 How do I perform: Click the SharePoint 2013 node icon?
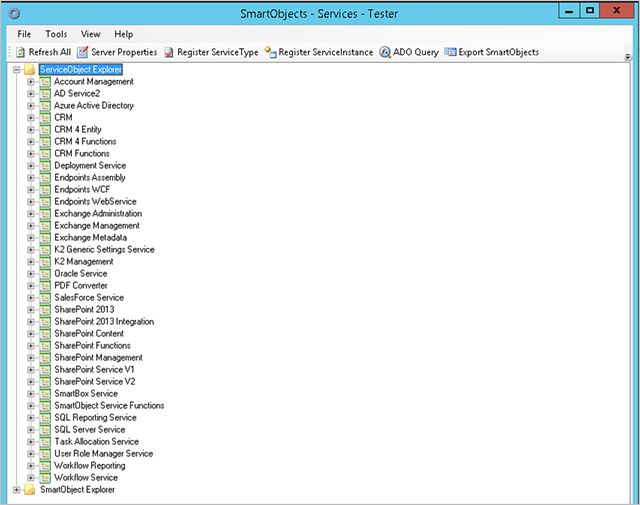click(x=45, y=310)
